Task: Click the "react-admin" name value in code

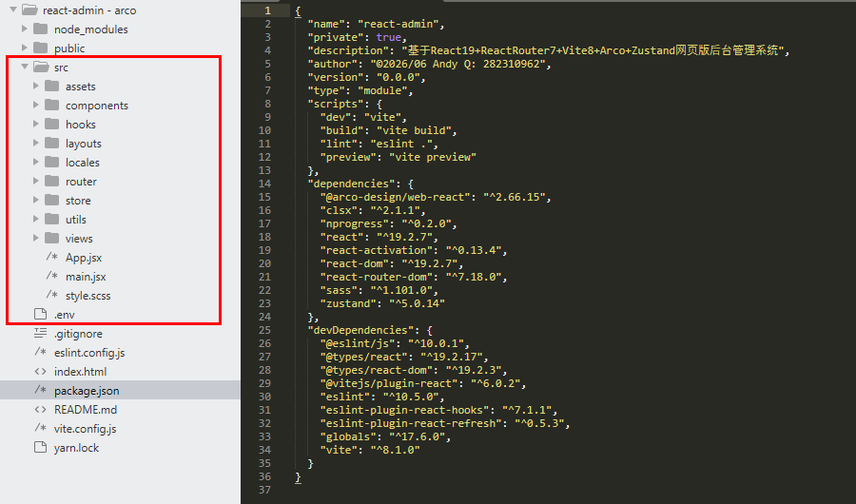Action: [398, 24]
